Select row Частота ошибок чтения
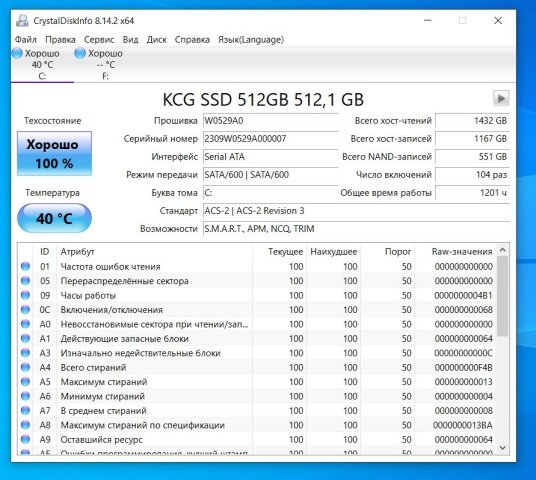Screen dimensions: 536x480 click(x=257, y=266)
